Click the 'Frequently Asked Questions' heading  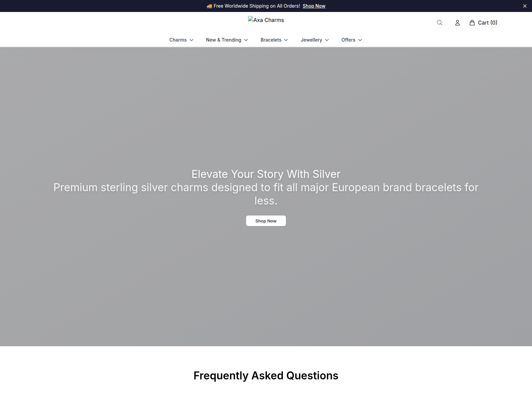[x=266, y=375]
